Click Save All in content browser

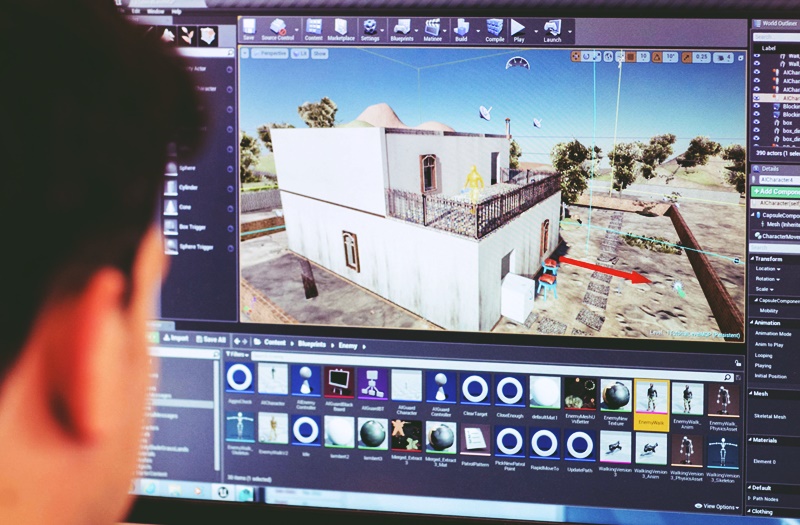210,339
